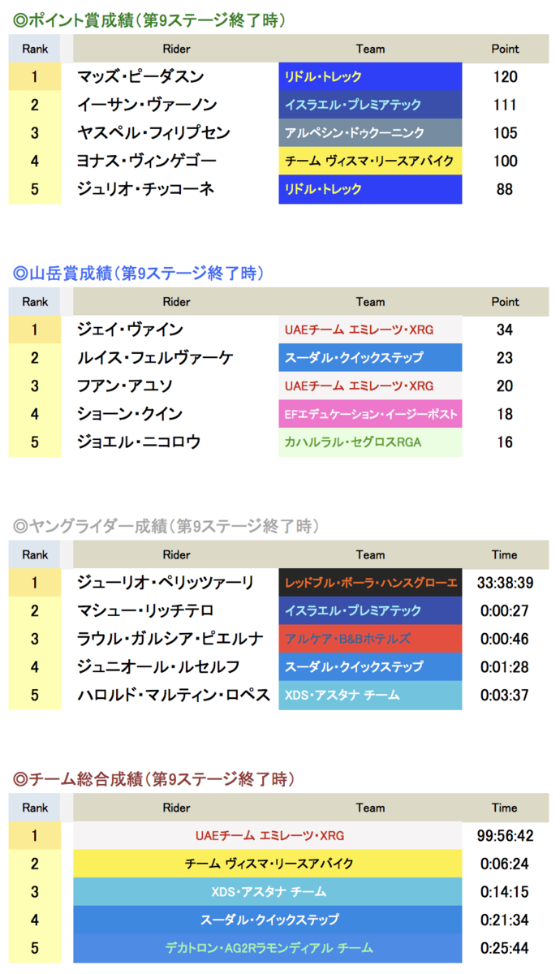The width and height of the screenshot is (560, 974).
Task: Select the red アルケア・B&Bホテルズ cell
Action: [370, 639]
